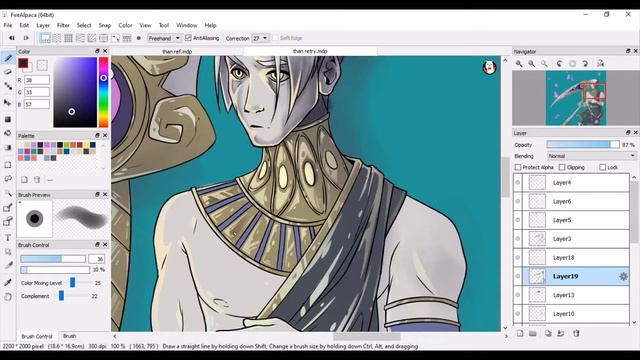The height and width of the screenshot is (360, 640).
Task: Delete layer with trash icon
Action: [576, 333]
